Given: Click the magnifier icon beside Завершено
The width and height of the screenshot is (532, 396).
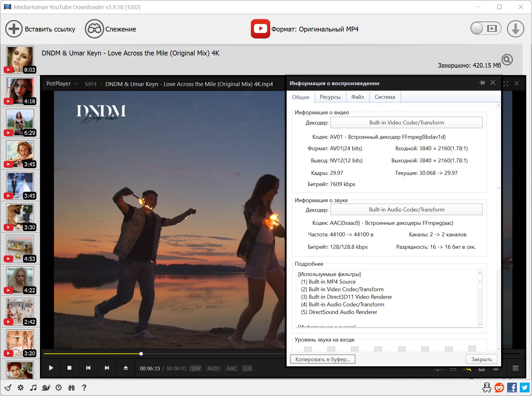Looking at the screenshot, I should click(x=507, y=60).
